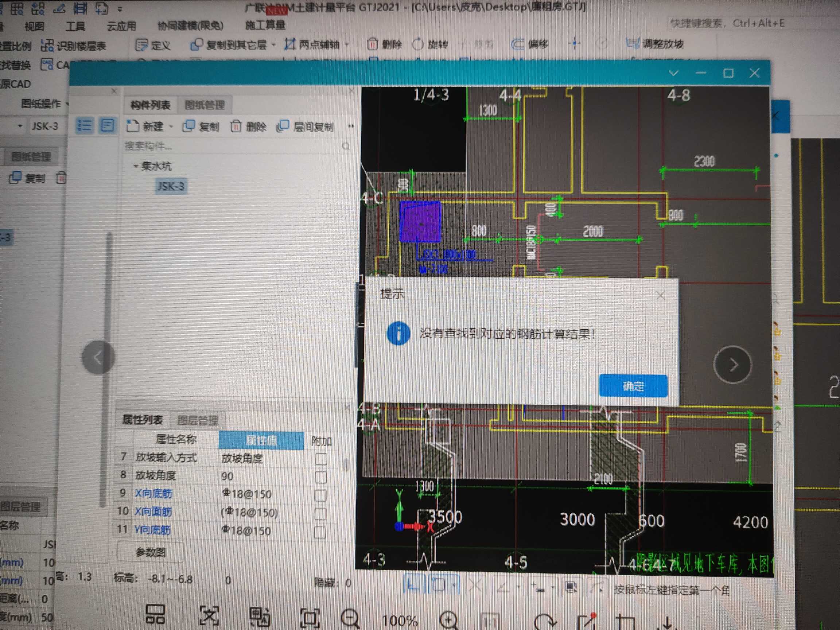Click the 偏移 offset tool
This screenshot has width=840, height=630.
click(x=530, y=44)
